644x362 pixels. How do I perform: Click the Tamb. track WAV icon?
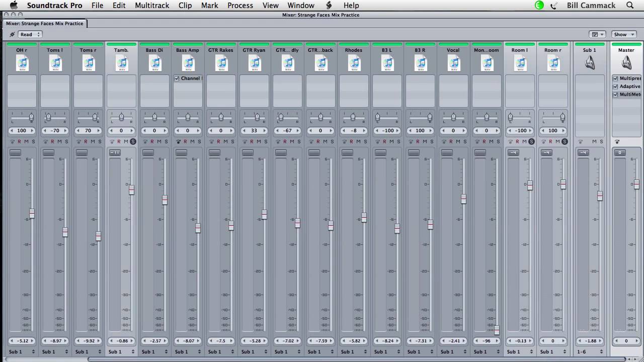122,63
